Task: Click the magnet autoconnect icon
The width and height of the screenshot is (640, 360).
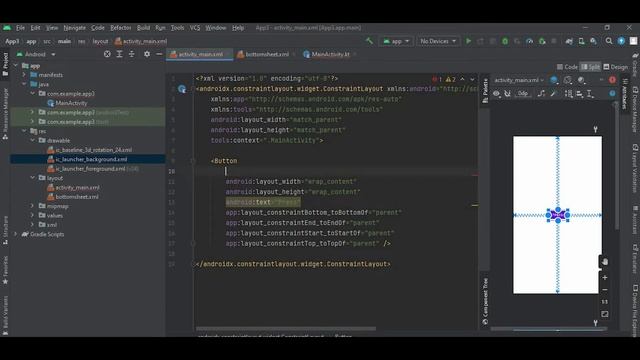Action: 507,93
